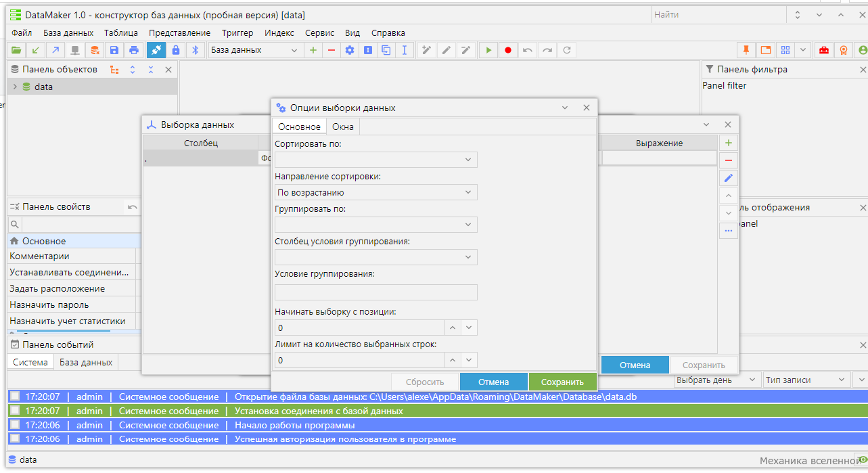The width and height of the screenshot is (868, 473).
Task: Open the Таблица menu
Action: (x=121, y=32)
